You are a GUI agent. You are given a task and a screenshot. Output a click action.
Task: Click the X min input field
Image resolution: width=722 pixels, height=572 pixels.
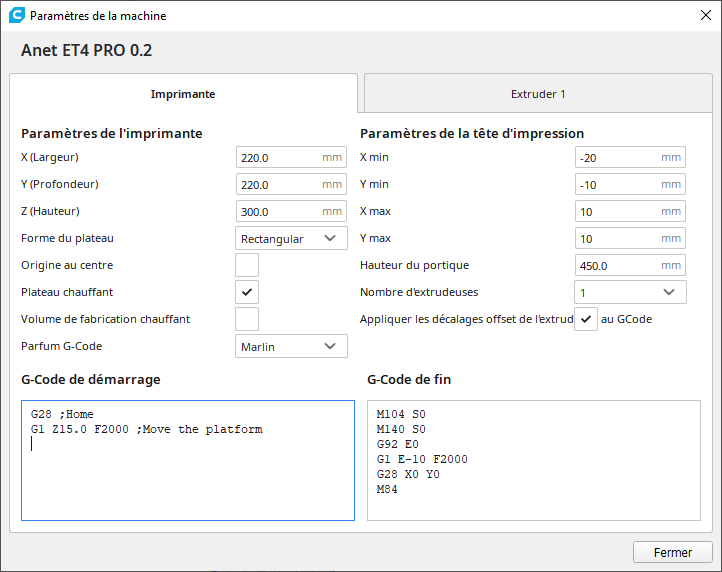630,158
